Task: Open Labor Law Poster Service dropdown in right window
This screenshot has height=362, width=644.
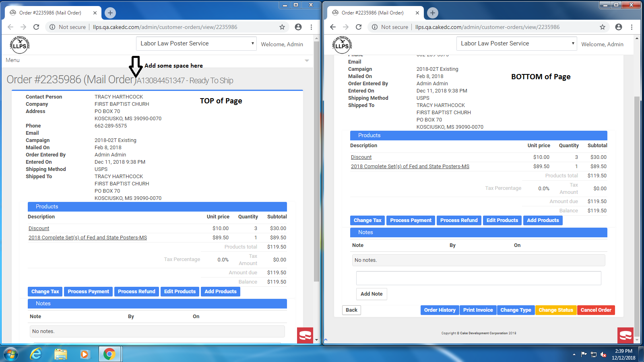Action: click(517, 43)
